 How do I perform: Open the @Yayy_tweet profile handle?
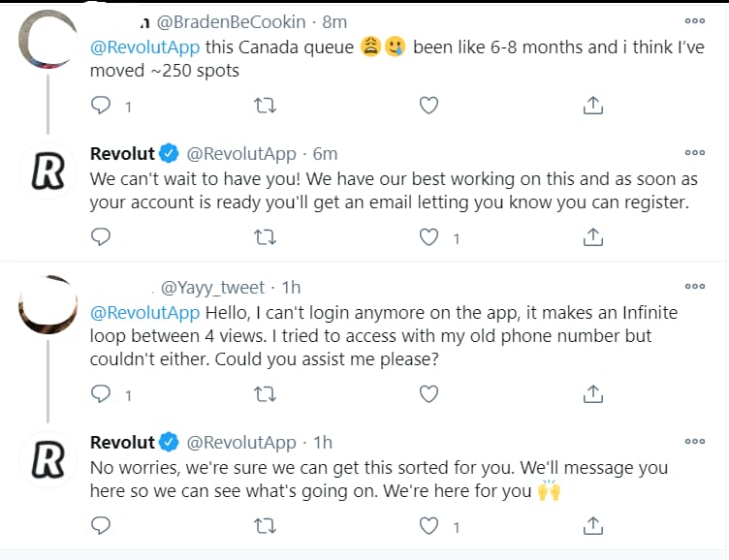210,287
